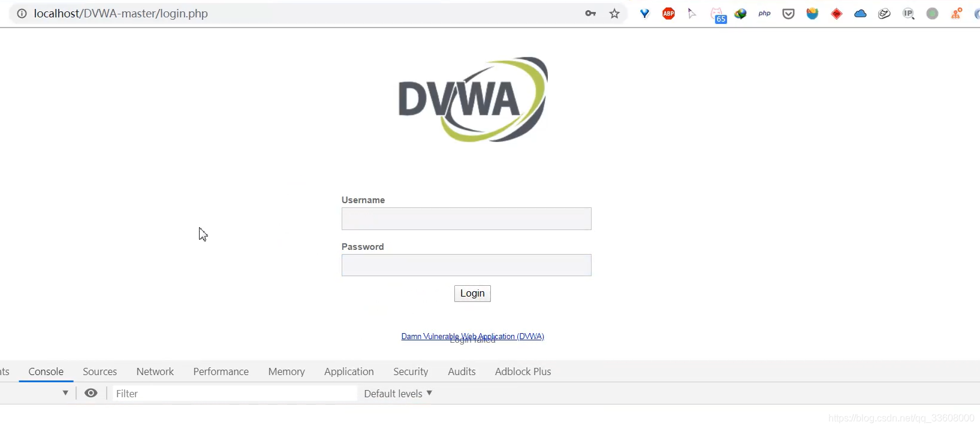This screenshot has width=980, height=429.
Task: Open the blue Y-shaped extension icon
Action: click(645, 13)
